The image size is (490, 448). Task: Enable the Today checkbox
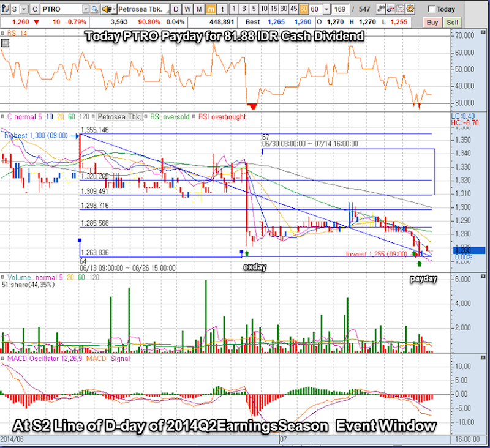(431, 9)
